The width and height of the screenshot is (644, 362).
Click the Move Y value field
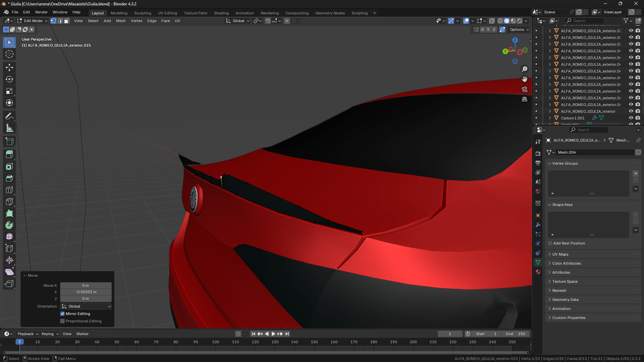click(86, 292)
